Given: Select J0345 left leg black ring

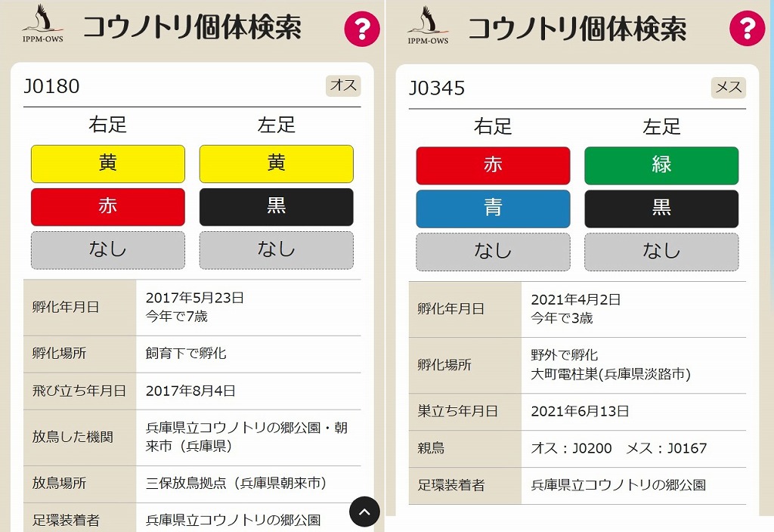Looking at the screenshot, I should (x=661, y=209).
